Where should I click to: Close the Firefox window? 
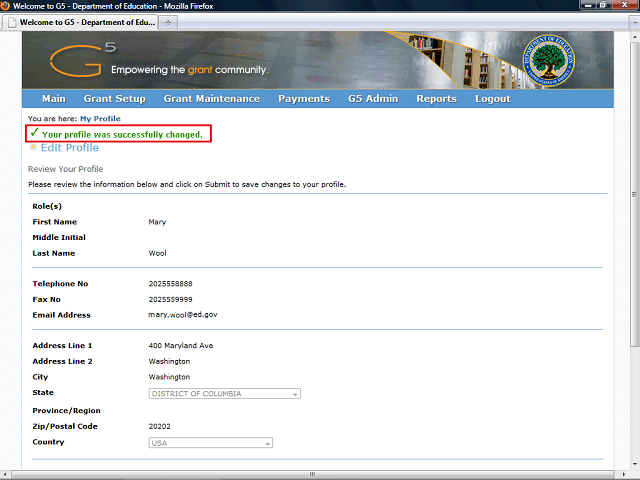click(x=627, y=6)
